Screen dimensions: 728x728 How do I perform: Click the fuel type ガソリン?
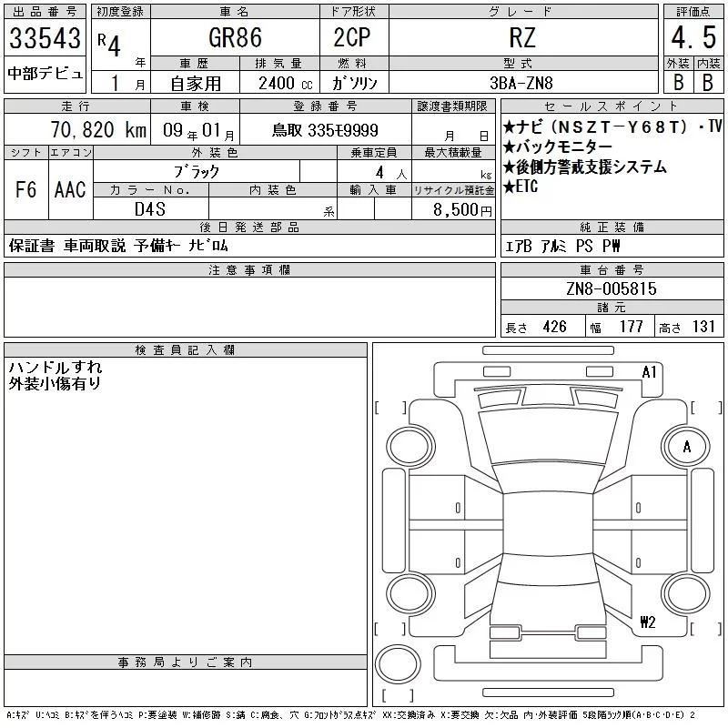[x=354, y=84]
